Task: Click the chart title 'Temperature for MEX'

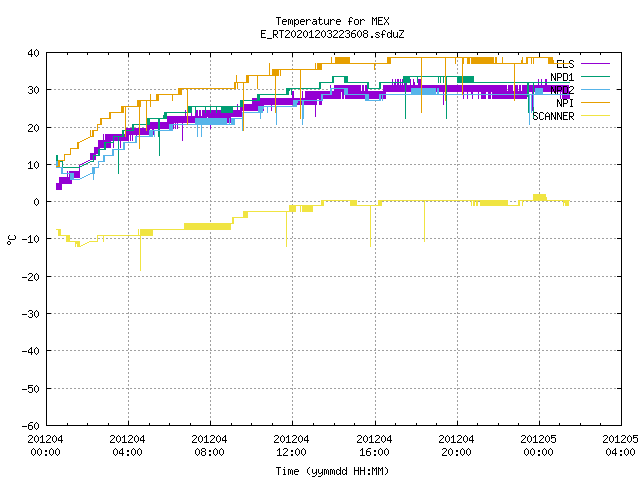Action: tap(332, 21)
